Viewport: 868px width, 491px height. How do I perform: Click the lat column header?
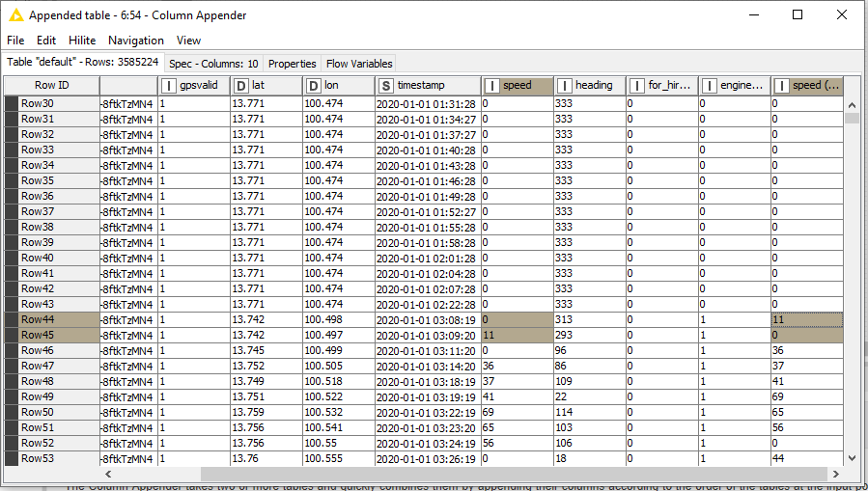[x=266, y=86]
